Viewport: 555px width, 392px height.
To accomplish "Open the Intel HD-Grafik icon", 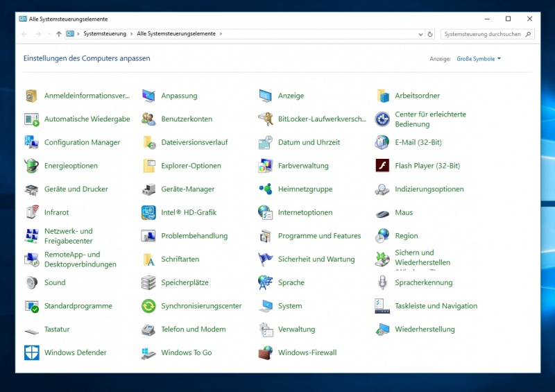I will 148,212.
